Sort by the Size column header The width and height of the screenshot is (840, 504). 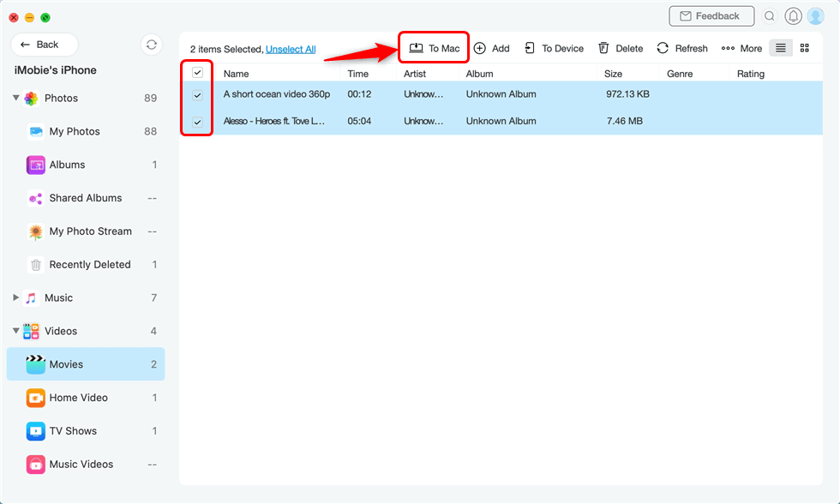click(x=614, y=74)
